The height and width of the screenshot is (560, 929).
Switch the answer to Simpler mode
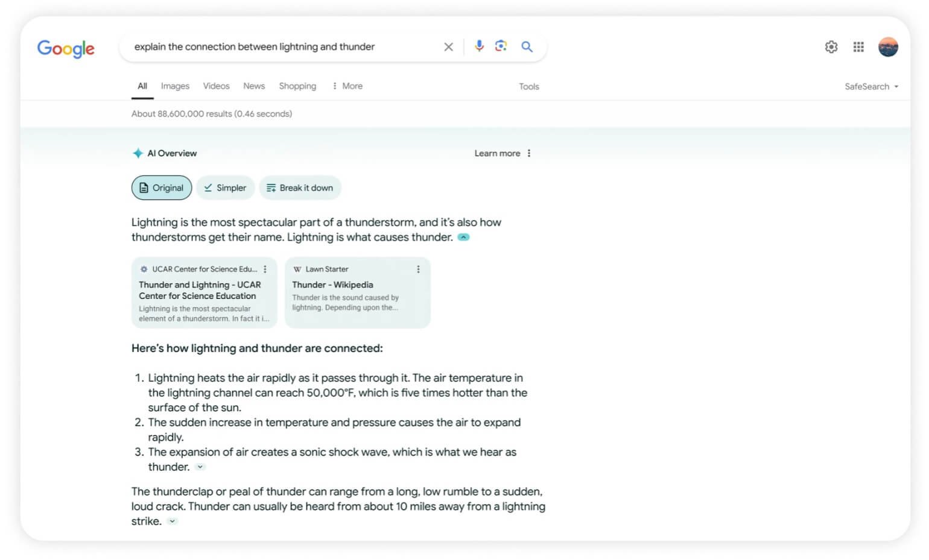(225, 187)
